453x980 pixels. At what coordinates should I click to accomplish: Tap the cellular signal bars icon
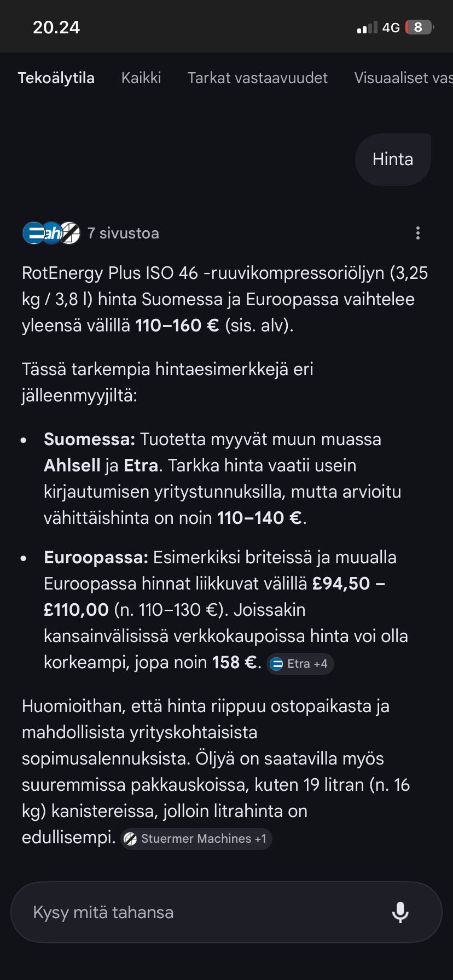coord(365,27)
